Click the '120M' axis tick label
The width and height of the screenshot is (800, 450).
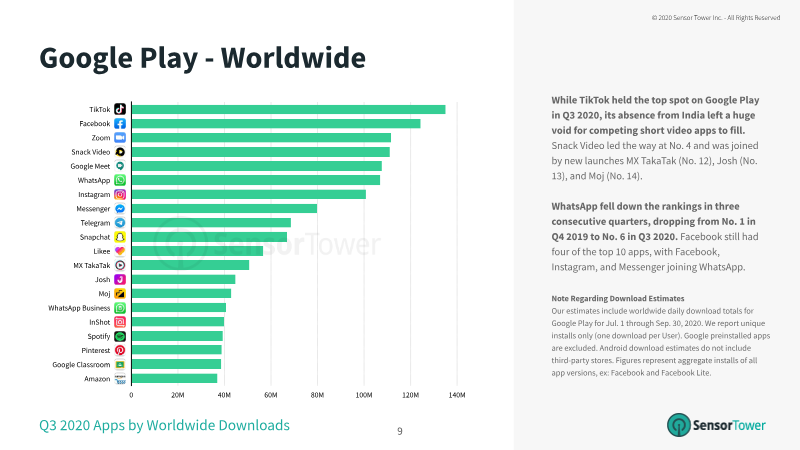pos(410,395)
